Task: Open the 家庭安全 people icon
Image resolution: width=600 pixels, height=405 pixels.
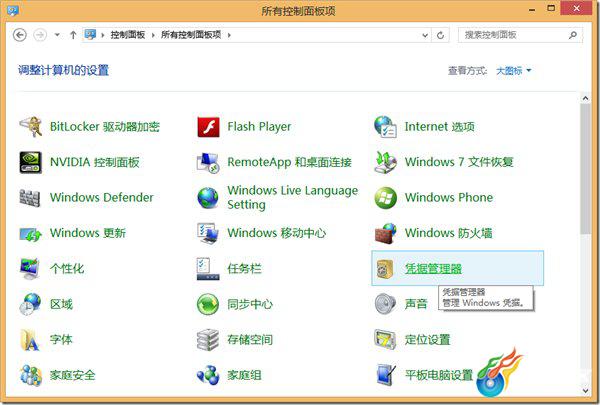Action: pos(31,375)
